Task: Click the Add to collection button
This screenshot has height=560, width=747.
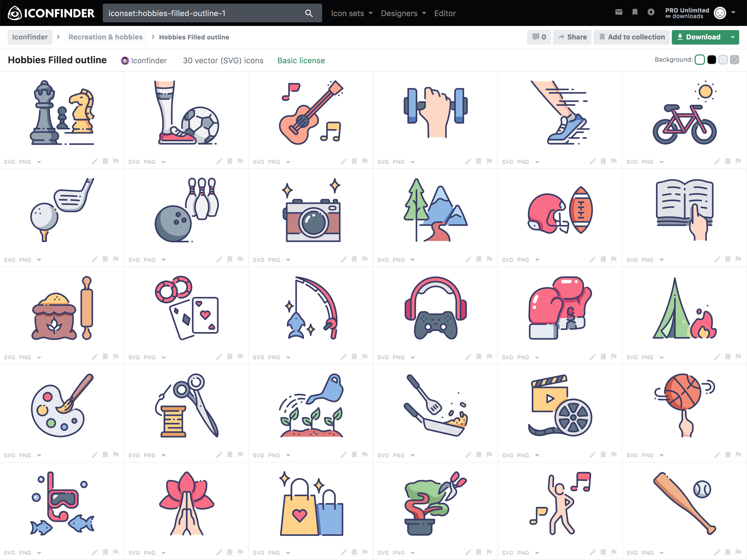Action: [x=632, y=37]
